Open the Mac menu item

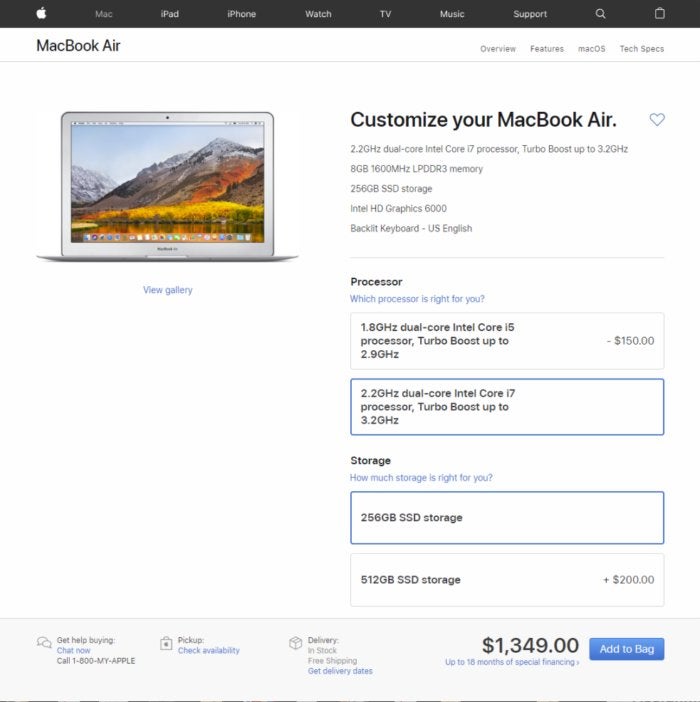[x=103, y=14]
